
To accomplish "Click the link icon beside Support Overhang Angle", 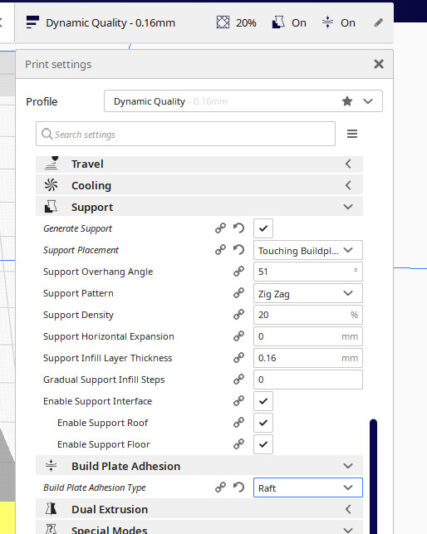I will pyautogui.click(x=239, y=271).
